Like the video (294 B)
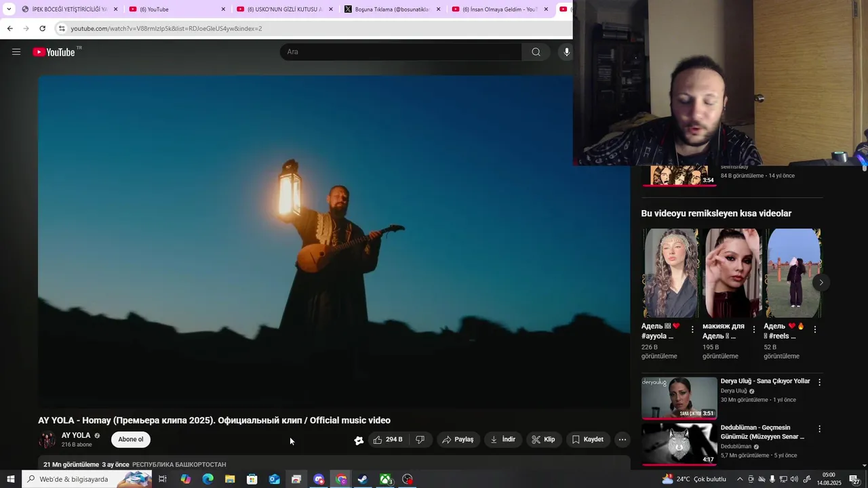The height and width of the screenshot is (488, 868). [388, 439]
